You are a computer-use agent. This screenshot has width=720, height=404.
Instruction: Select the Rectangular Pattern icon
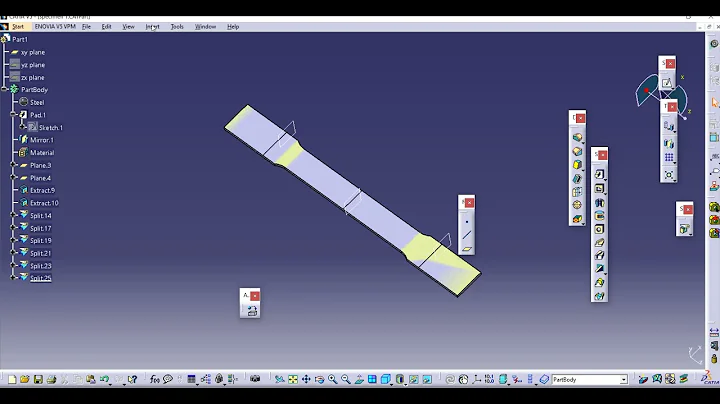(669, 158)
